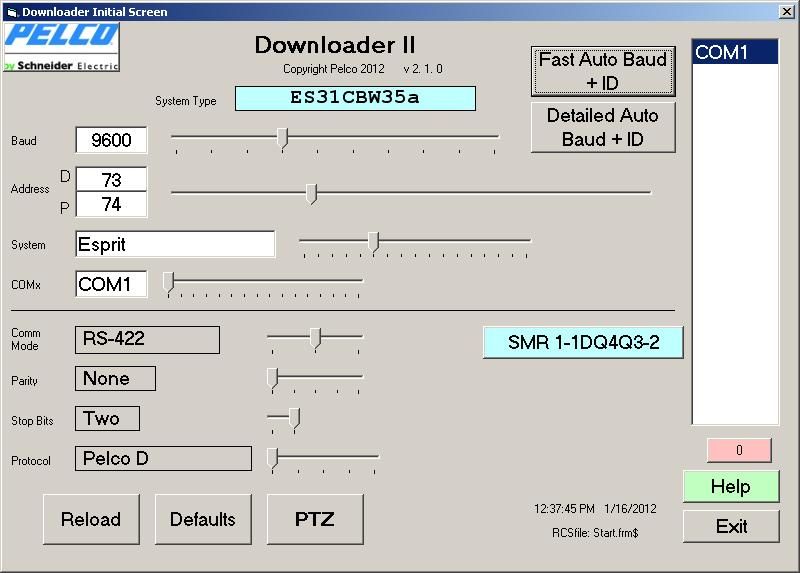Viewport: 800px width, 573px height.
Task: Click the Defaults button
Action: tap(203, 519)
